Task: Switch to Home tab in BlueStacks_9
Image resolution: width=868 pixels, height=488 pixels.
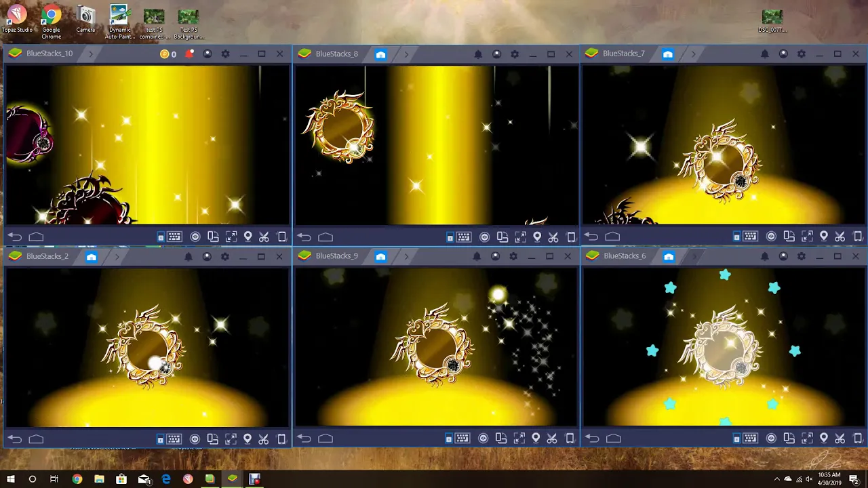Action: [380, 256]
